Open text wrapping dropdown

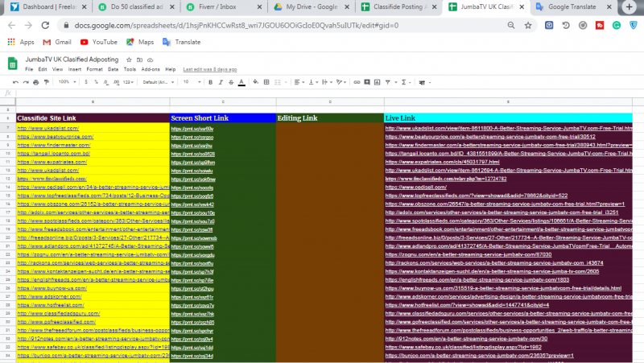[327, 82]
